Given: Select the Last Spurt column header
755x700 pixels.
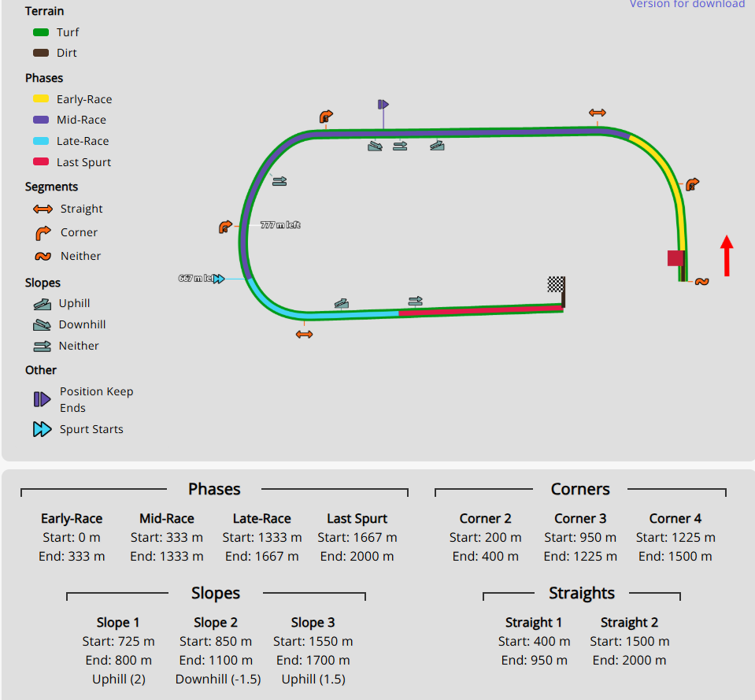Looking at the screenshot, I should [357, 518].
